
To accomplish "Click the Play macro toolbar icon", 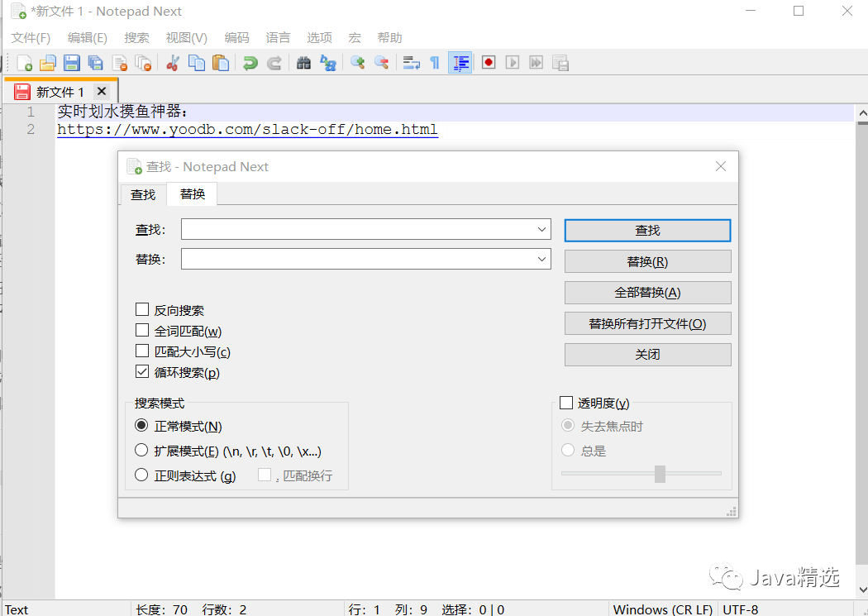I will coord(512,63).
